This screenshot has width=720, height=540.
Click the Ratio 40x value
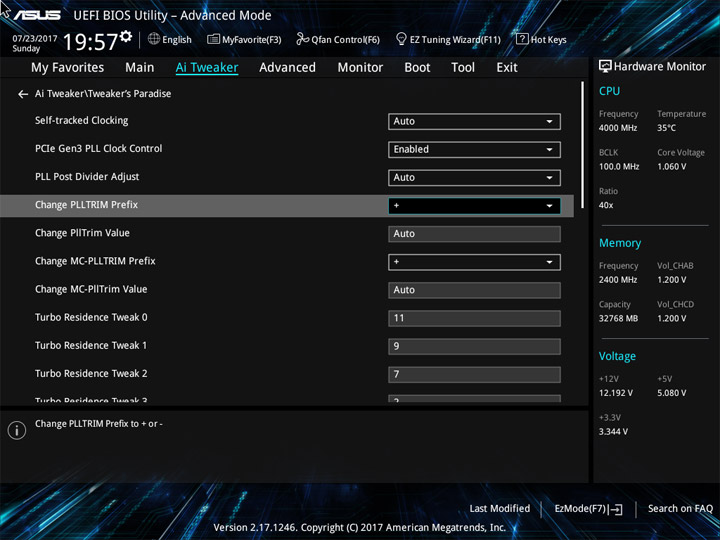[x=606, y=205]
